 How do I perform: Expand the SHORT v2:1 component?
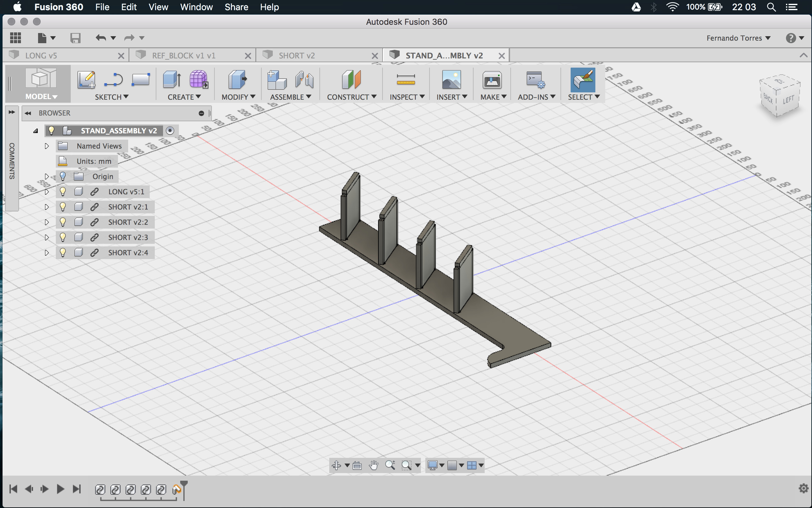[47, 207]
